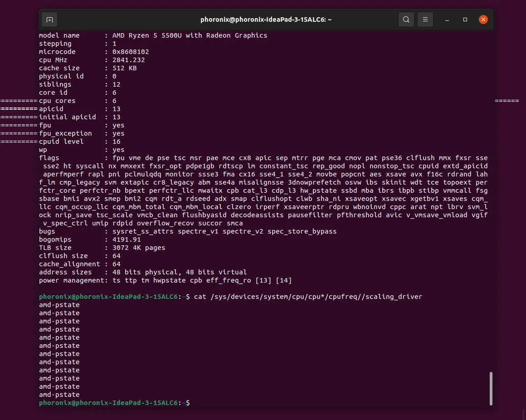The height and width of the screenshot is (420, 526).
Task: Click the 'sysret_ss_attrs' bug entry
Action: [143, 231]
